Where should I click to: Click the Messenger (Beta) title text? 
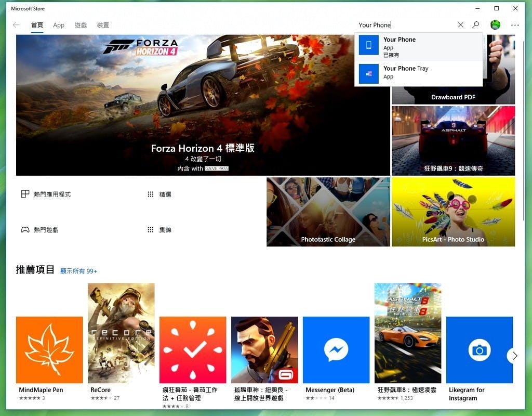pyautogui.click(x=330, y=390)
